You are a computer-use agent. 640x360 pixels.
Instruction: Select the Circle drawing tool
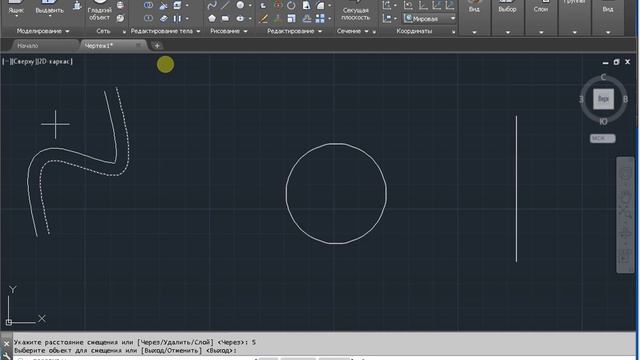(240, 5)
